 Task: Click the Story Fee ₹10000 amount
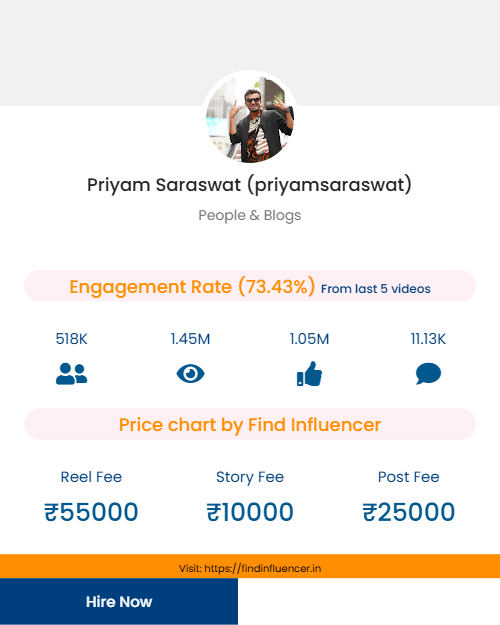pos(250,512)
